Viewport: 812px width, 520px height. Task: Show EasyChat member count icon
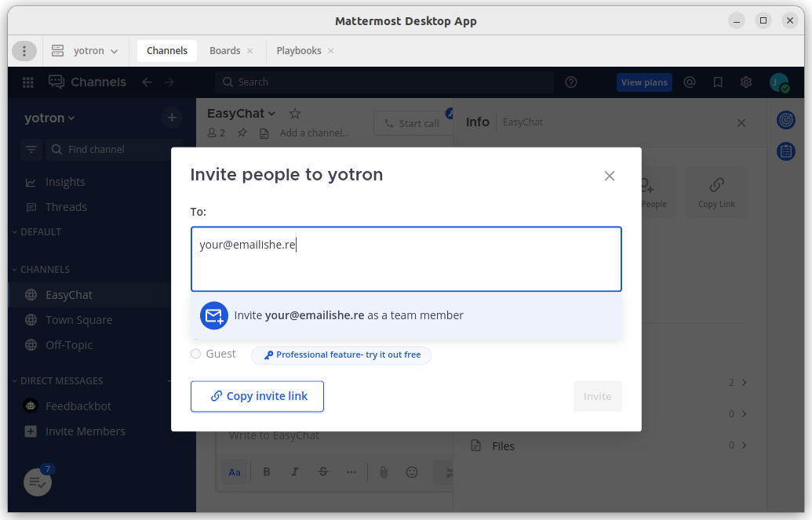coord(216,133)
